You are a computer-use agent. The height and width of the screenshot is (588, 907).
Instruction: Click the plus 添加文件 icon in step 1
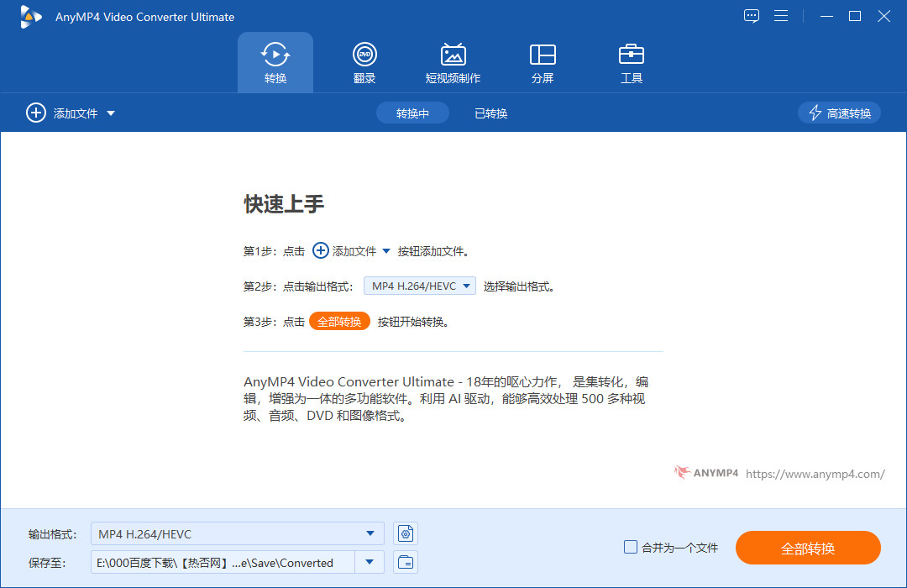click(x=321, y=250)
